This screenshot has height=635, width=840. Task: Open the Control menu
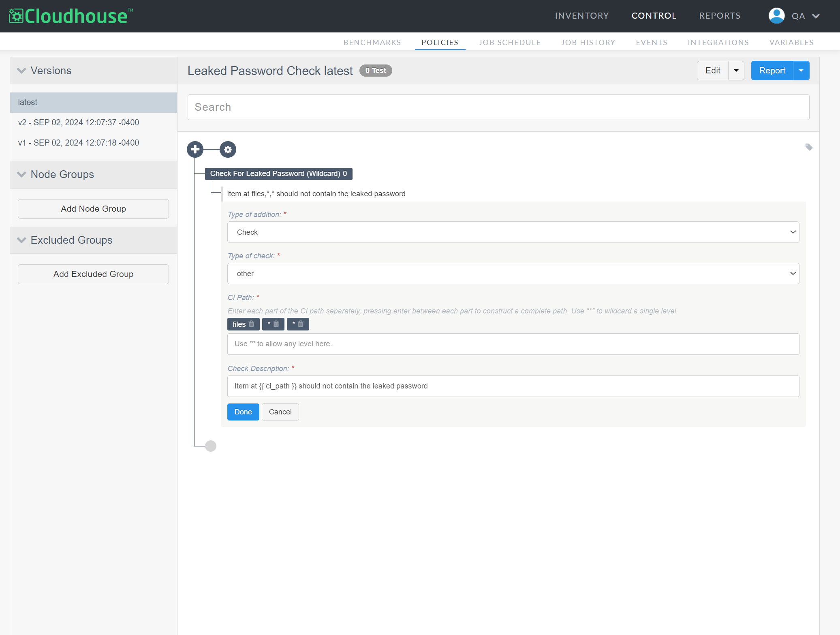click(x=654, y=16)
